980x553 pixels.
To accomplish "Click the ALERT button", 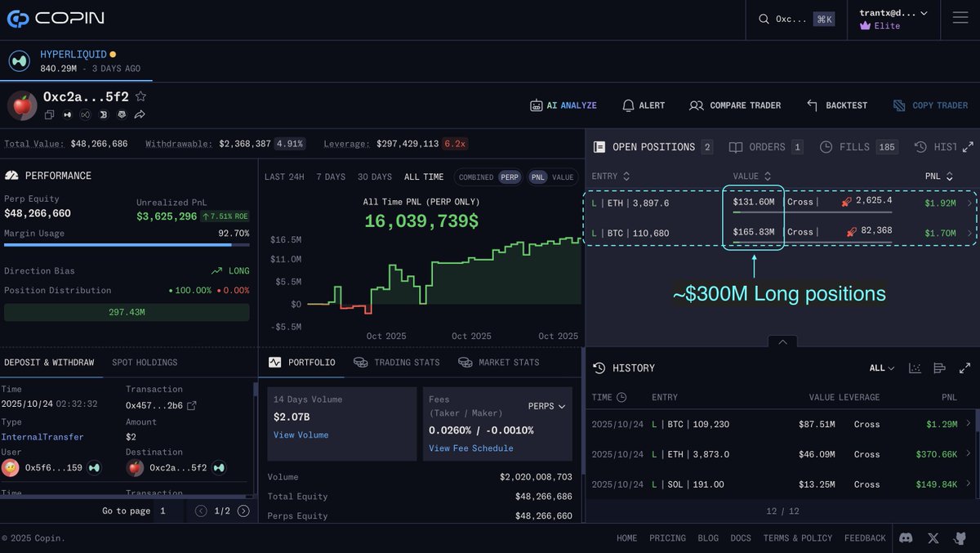I will click(644, 105).
